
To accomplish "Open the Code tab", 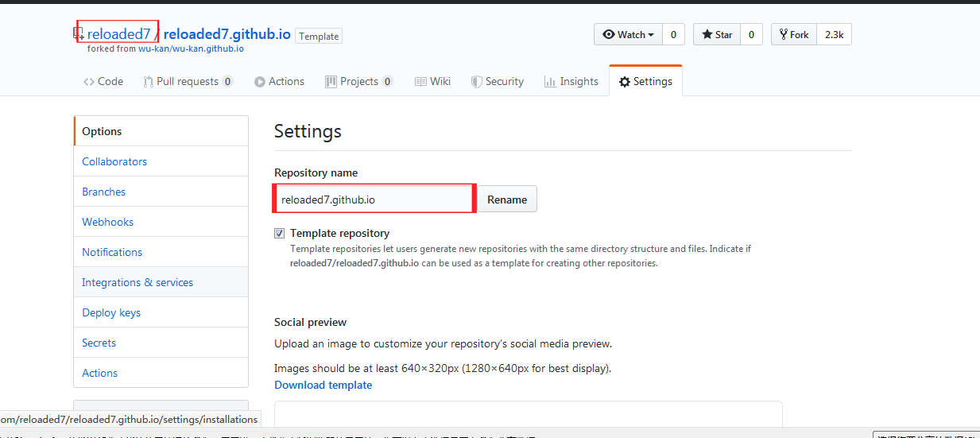I will (x=103, y=81).
